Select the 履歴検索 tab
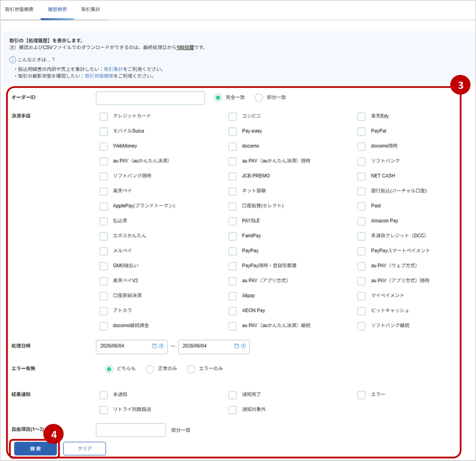 point(57,10)
